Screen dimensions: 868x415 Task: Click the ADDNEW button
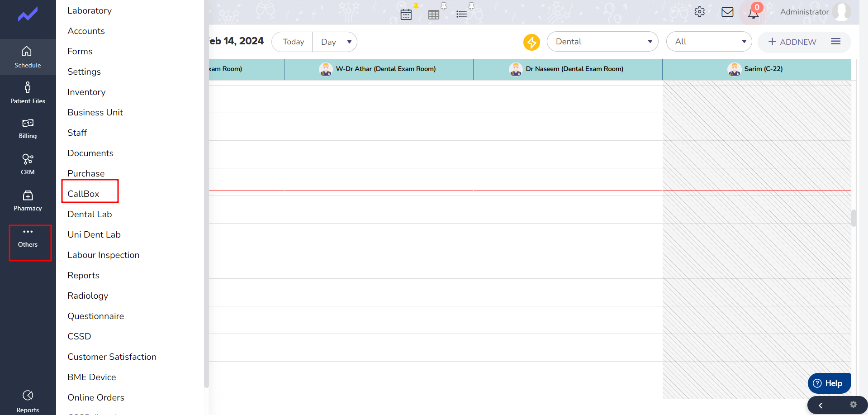[x=792, y=42]
